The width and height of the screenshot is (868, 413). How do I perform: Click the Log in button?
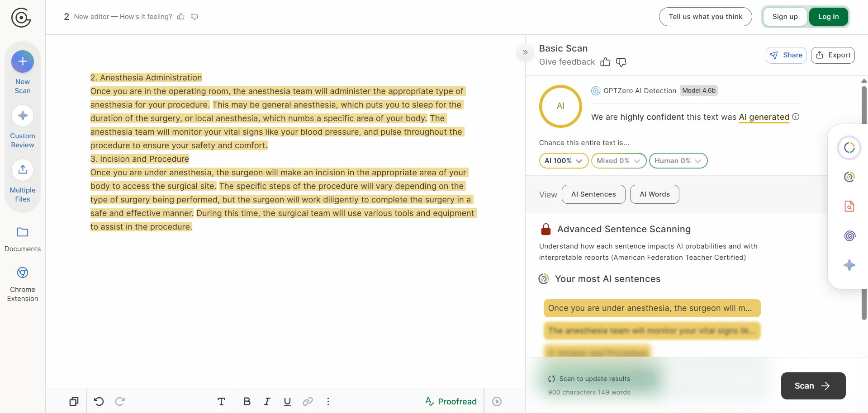pyautogui.click(x=828, y=17)
